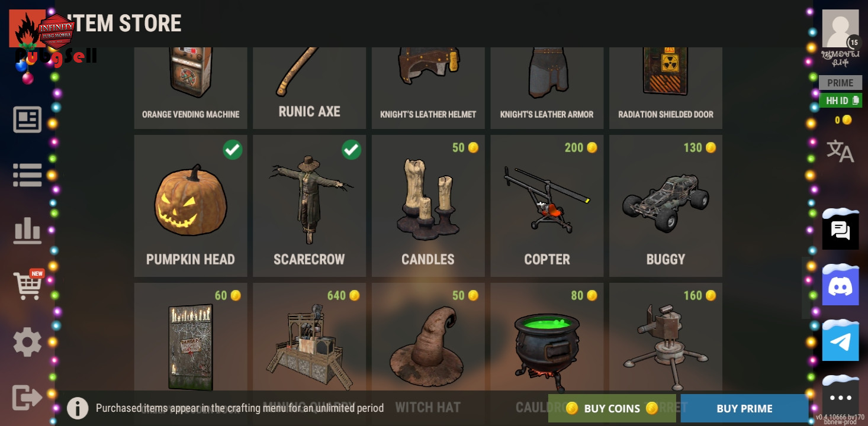This screenshot has width=868, height=426.
Task: Open the shopping cart store icon
Action: (28, 285)
